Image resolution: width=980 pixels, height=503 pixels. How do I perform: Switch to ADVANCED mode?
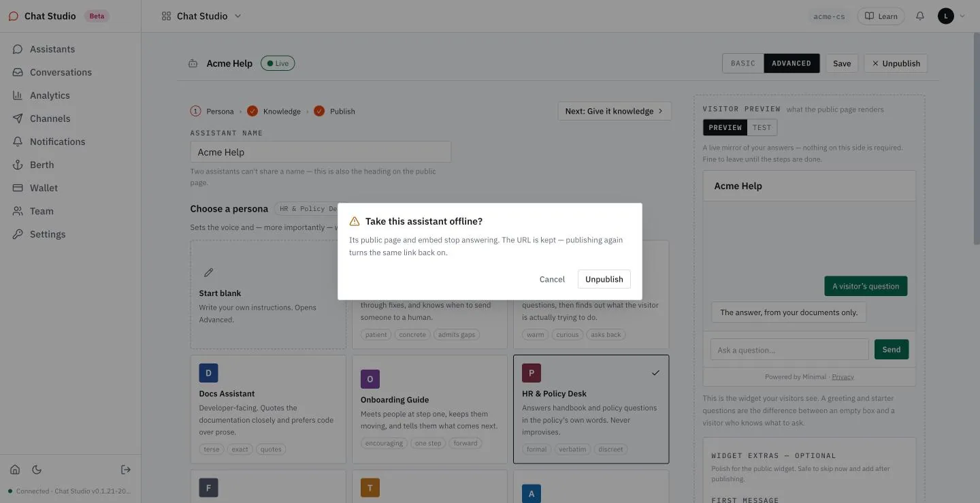point(791,63)
